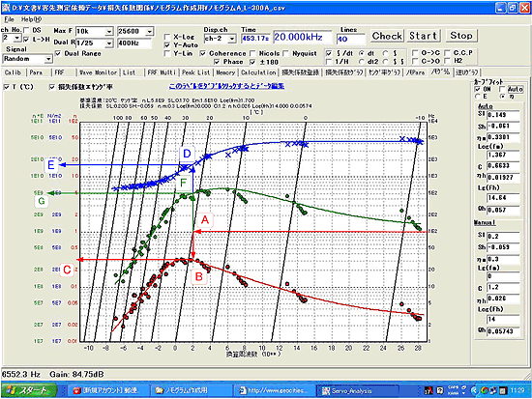The height and width of the screenshot is (399, 532).
Task: Enable the Y-Lin checkbox
Action: tap(167, 53)
